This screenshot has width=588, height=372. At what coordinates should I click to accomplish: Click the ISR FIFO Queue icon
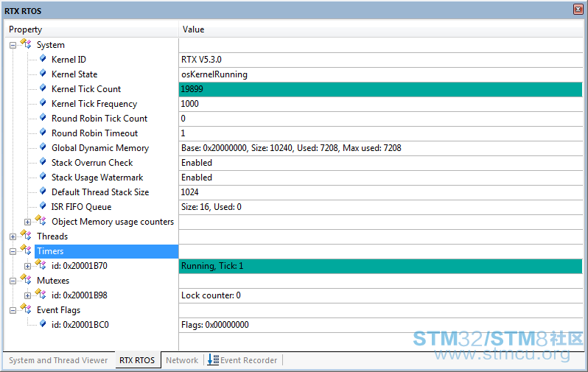(x=43, y=206)
